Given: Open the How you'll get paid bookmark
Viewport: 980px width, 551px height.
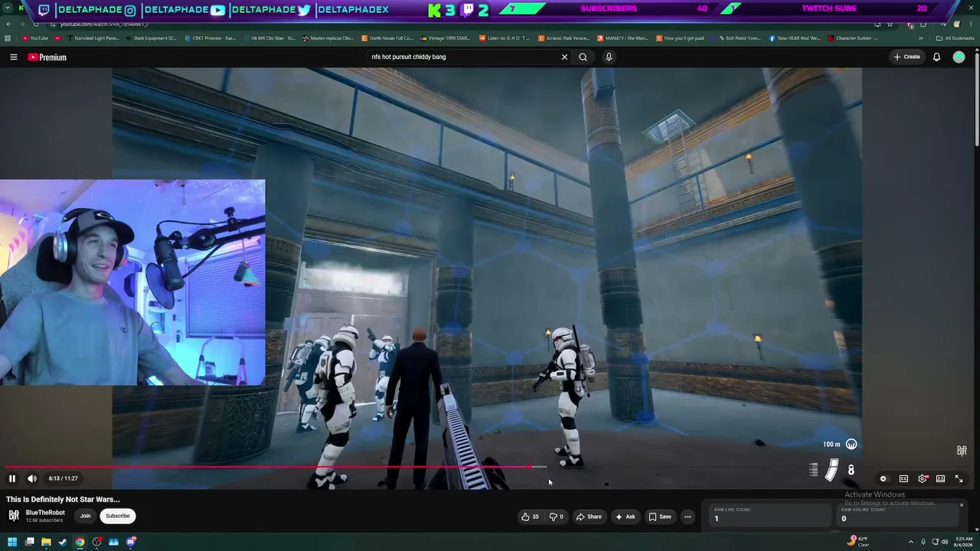Looking at the screenshot, I should click(681, 38).
